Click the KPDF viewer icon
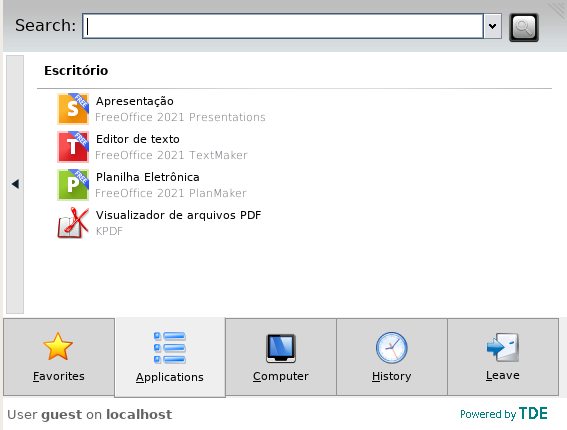 point(73,223)
